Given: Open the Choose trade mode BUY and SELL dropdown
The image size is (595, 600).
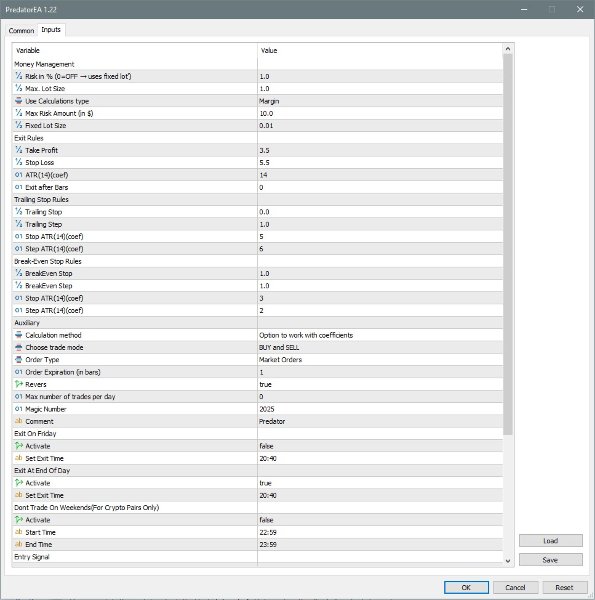Looking at the screenshot, I should tap(380, 347).
